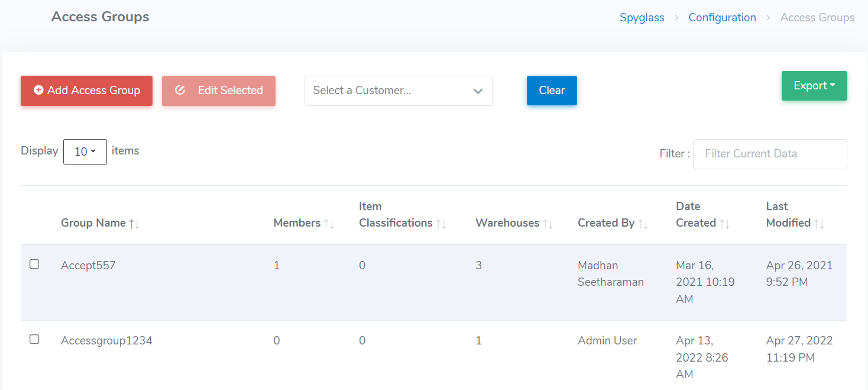Focus the Filter Current Data field

(x=769, y=154)
